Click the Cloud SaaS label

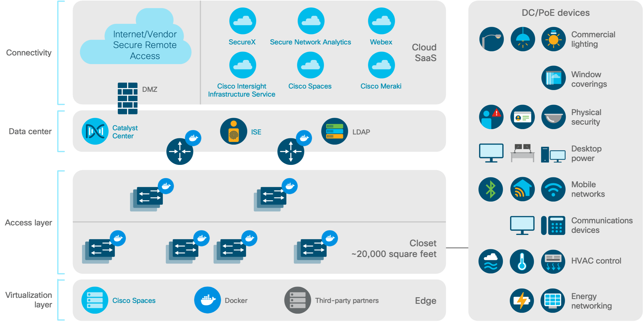(425, 52)
